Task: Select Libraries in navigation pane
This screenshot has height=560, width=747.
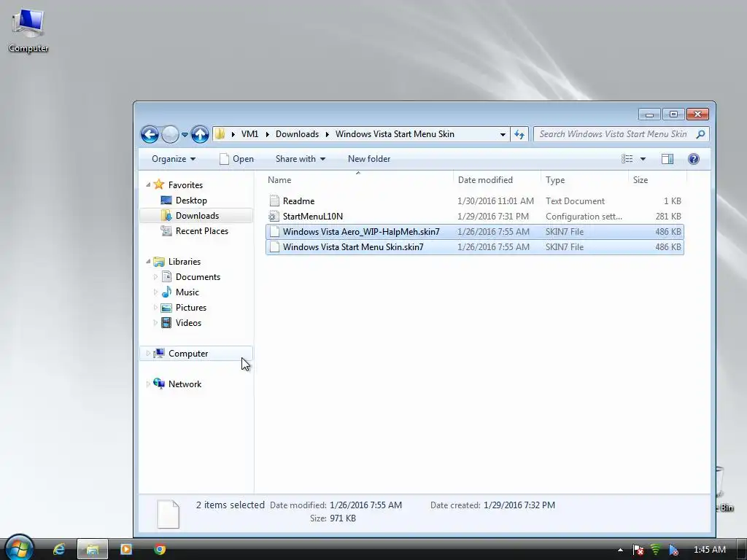Action: coord(185,262)
